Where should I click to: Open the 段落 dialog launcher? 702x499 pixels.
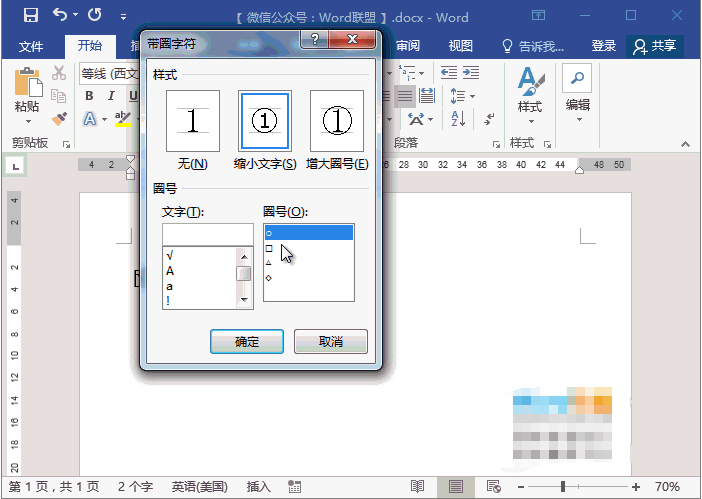point(496,144)
